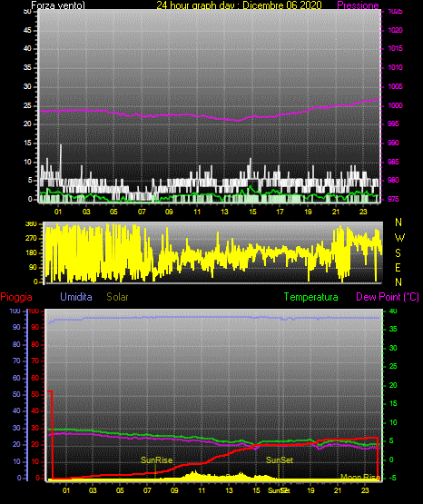423x504 pixels.
Task: Click hour 09 on bottom graph axis
Action: coord(174,490)
